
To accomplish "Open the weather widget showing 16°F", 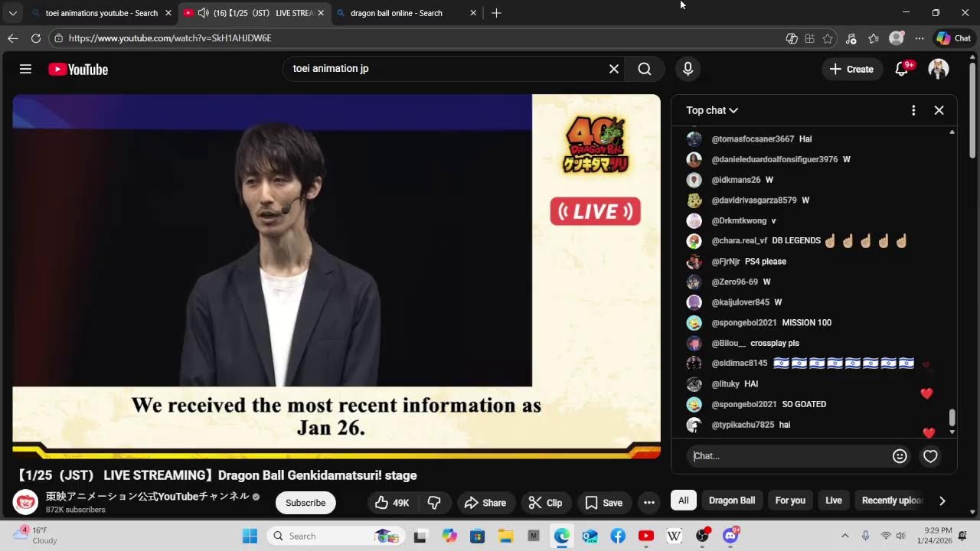I will (x=37, y=536).
